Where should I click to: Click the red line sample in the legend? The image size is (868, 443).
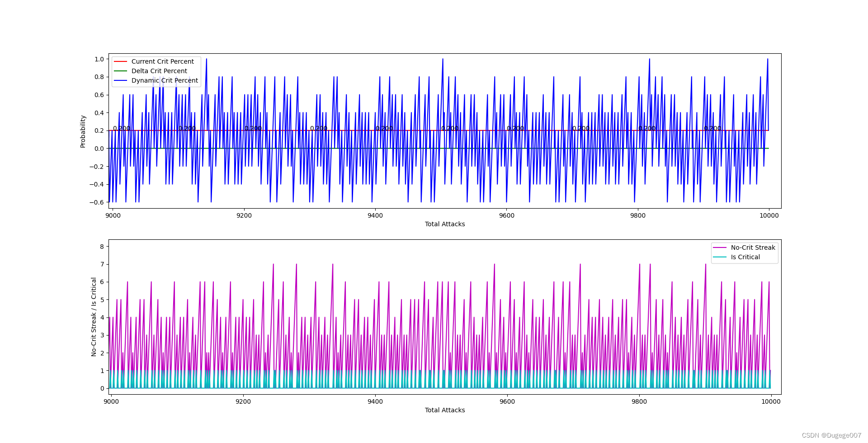(x=120, y=61)
